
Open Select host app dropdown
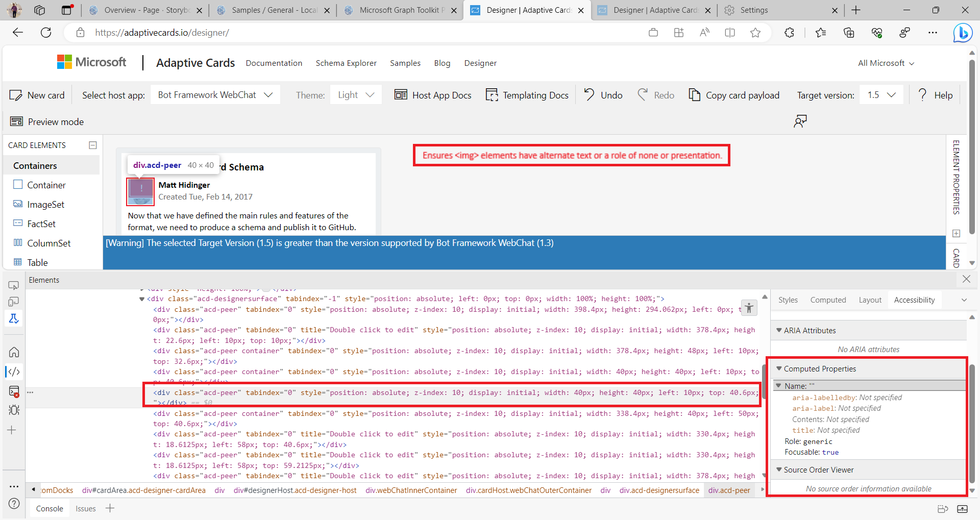215,95
